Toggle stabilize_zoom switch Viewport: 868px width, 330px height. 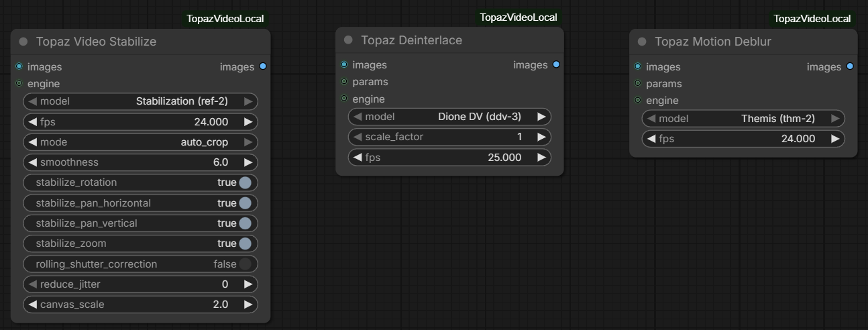pyautogui.click(x=245, y=243)
